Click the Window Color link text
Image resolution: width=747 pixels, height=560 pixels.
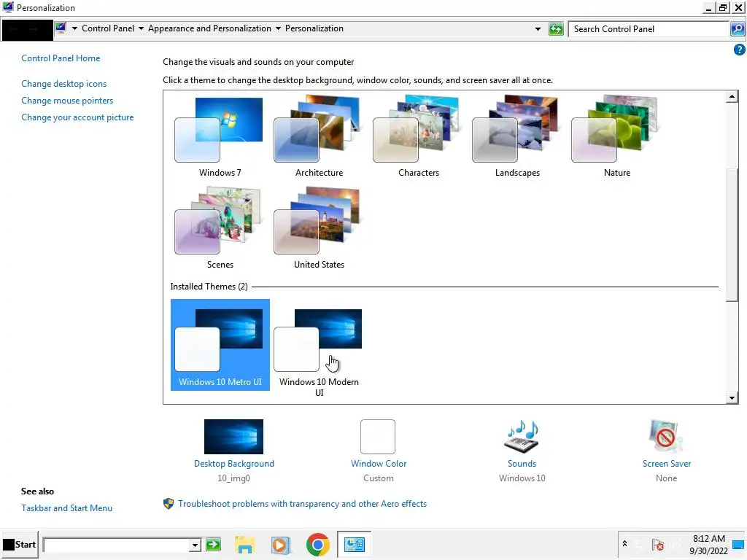pyautogui.click(x=379, y=464)
